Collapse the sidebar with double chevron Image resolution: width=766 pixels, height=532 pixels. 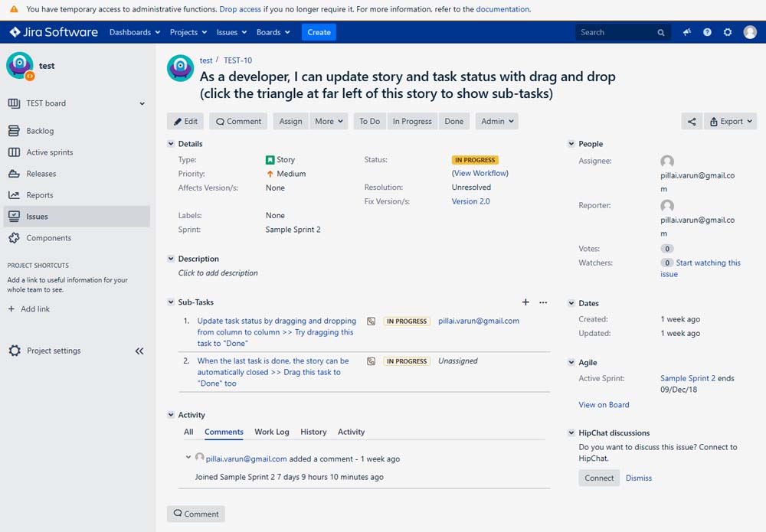coord(139,351)
